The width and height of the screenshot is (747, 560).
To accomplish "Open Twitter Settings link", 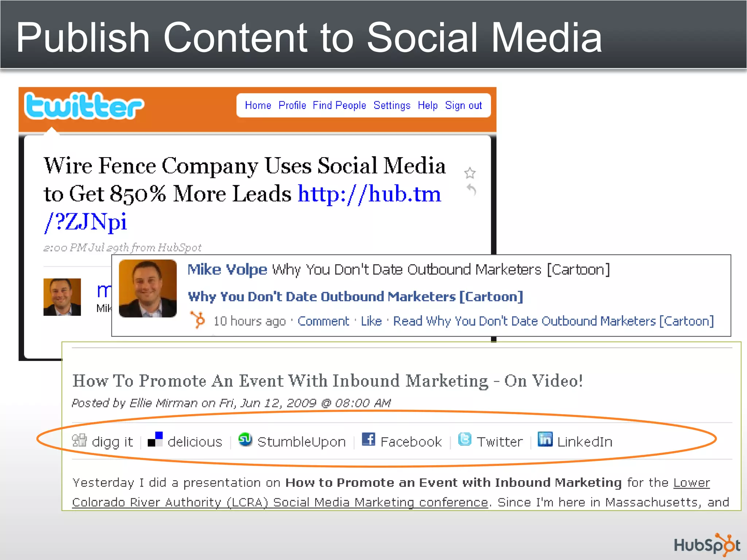I will point(392,105).
